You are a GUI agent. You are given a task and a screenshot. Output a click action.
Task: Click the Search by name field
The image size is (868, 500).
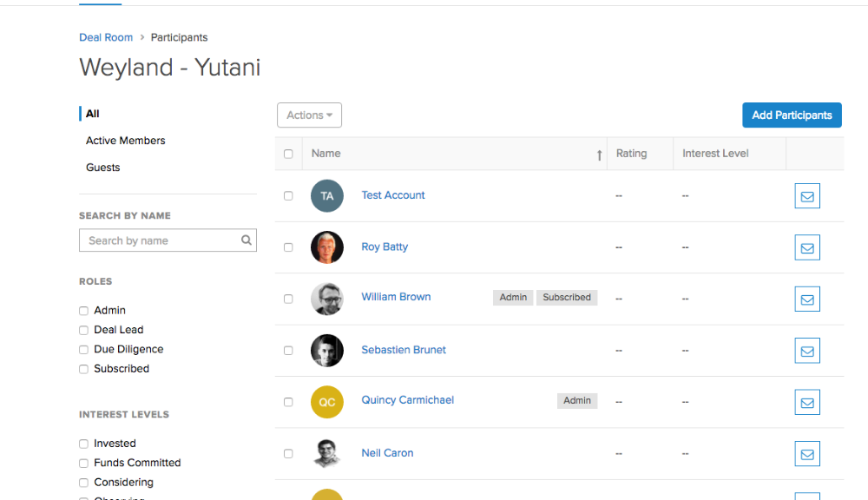(x=168, y=240)
